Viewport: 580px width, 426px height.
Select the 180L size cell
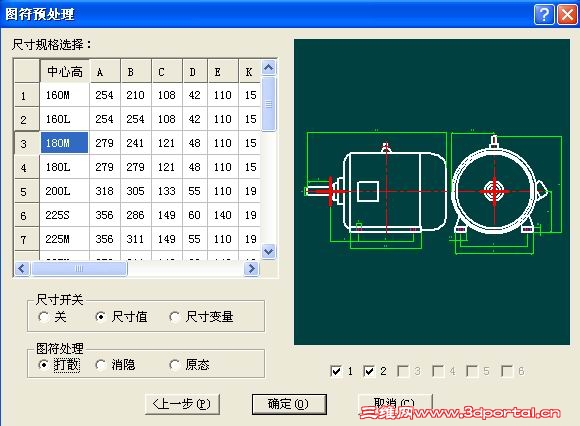click(x=65, y=167)
